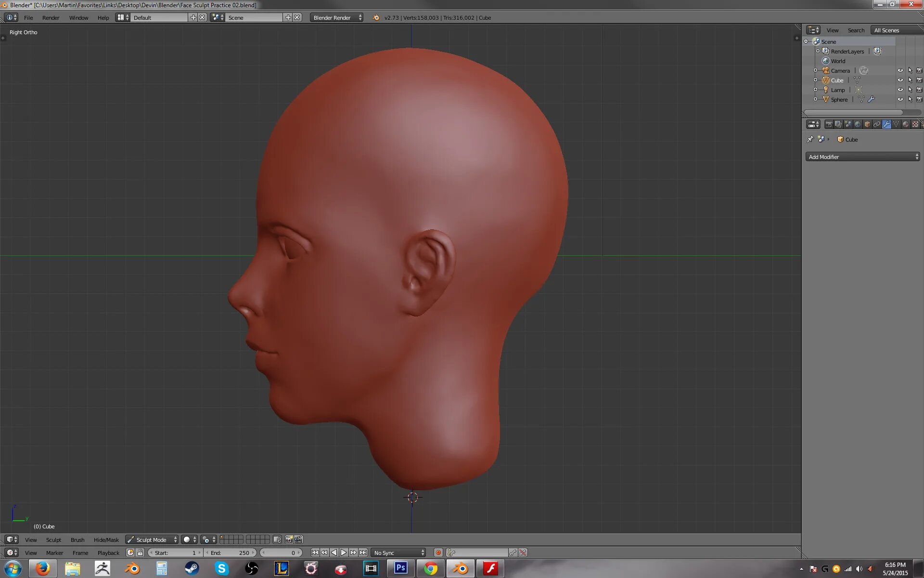Hide the Cube object in the viewport (eye icon)
Viewport: 924px width, 578px height.
pos(900,80)
